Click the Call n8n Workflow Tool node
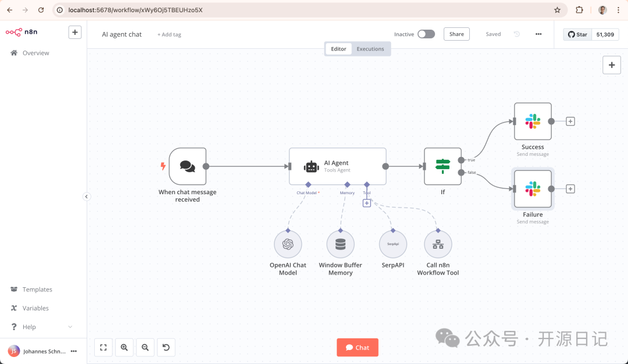The image size is (628, 364). tap(438, 244)
